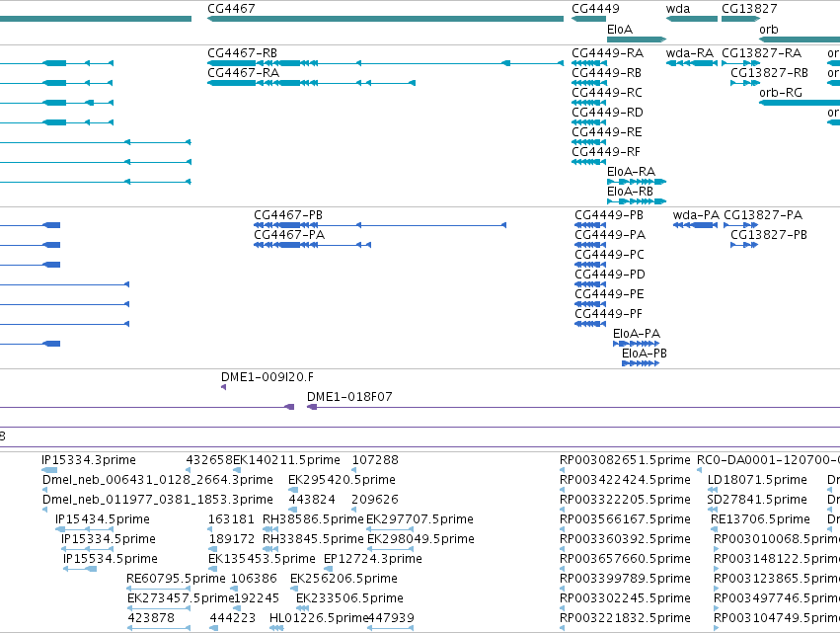Select protein wda-PA
The width and height of the screenshot is (840, 633).
(x=695, y=225)
